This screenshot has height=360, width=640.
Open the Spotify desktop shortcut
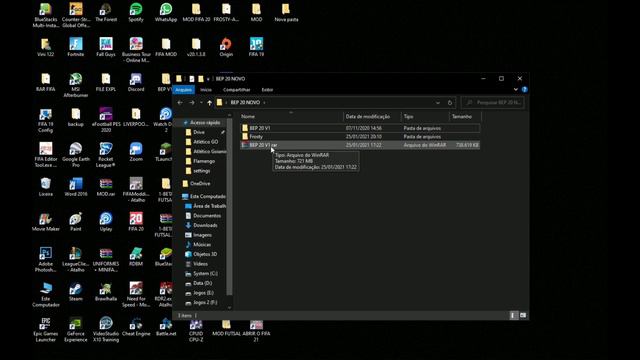pyautogui.click(x=136, y=12)
